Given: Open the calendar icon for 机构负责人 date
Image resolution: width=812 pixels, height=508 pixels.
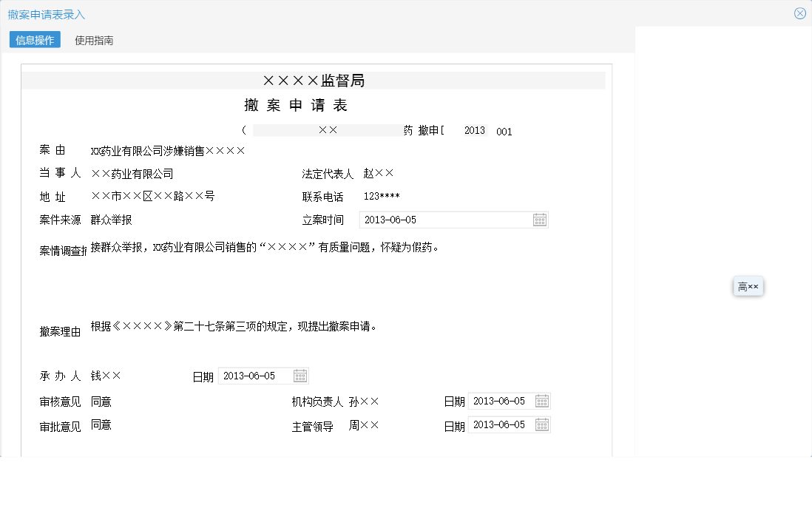Looking at the screenshot, I should point(542,401).
